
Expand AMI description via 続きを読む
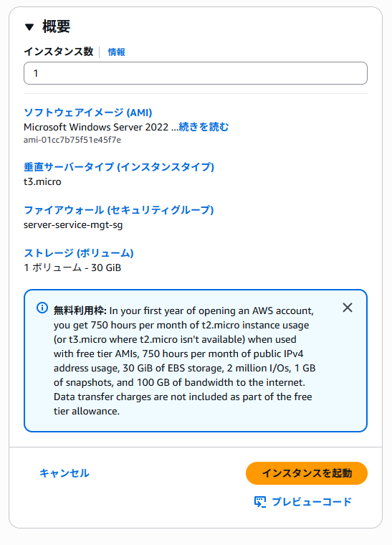click(204, 127)
